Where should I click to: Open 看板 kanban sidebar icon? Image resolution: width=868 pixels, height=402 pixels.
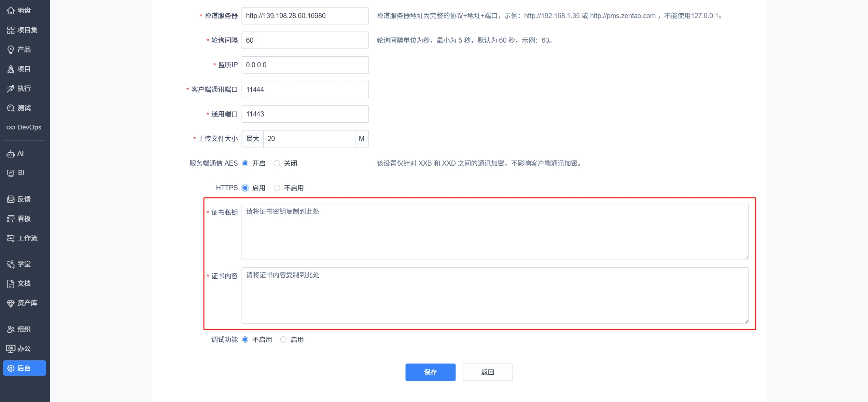click(x=11, y=219)
